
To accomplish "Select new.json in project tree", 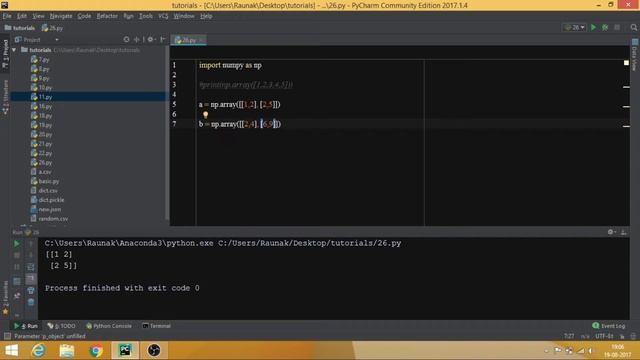I will 46,209.
